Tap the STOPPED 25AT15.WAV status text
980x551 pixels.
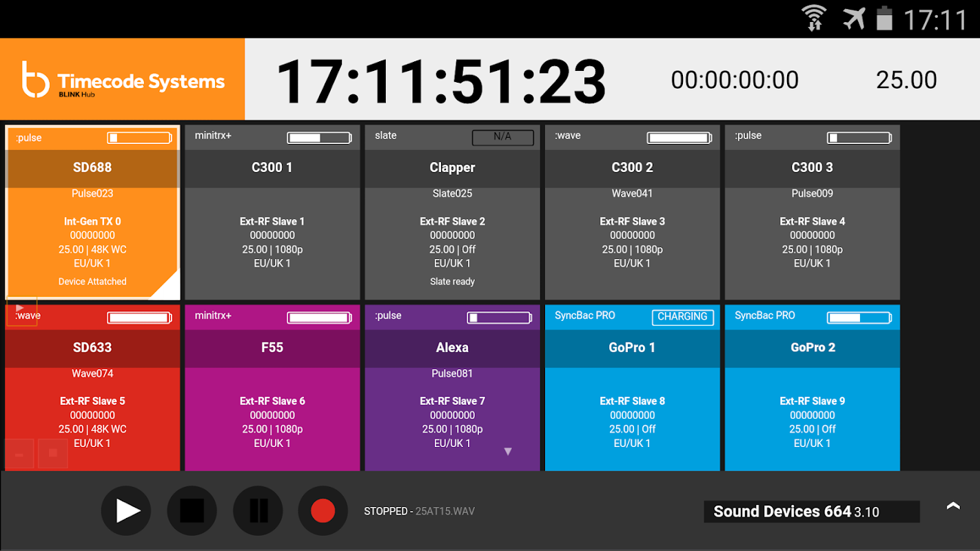point(419,511)
